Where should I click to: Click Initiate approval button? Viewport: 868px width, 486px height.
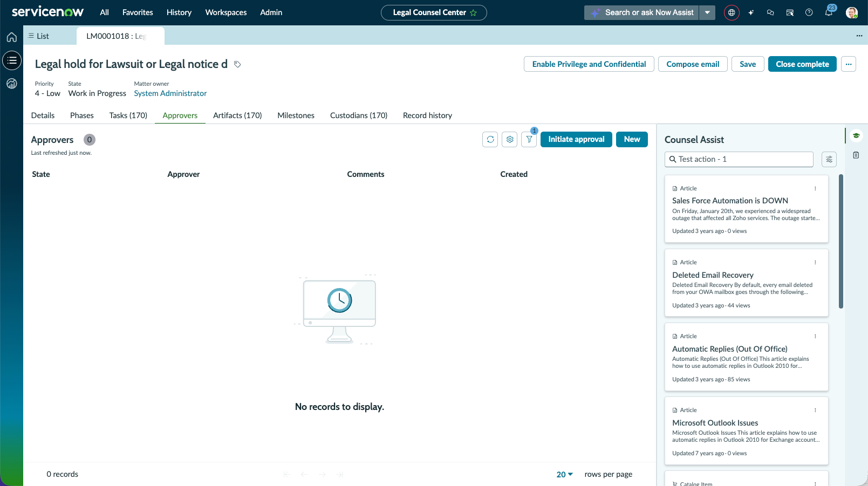[576, 139]
